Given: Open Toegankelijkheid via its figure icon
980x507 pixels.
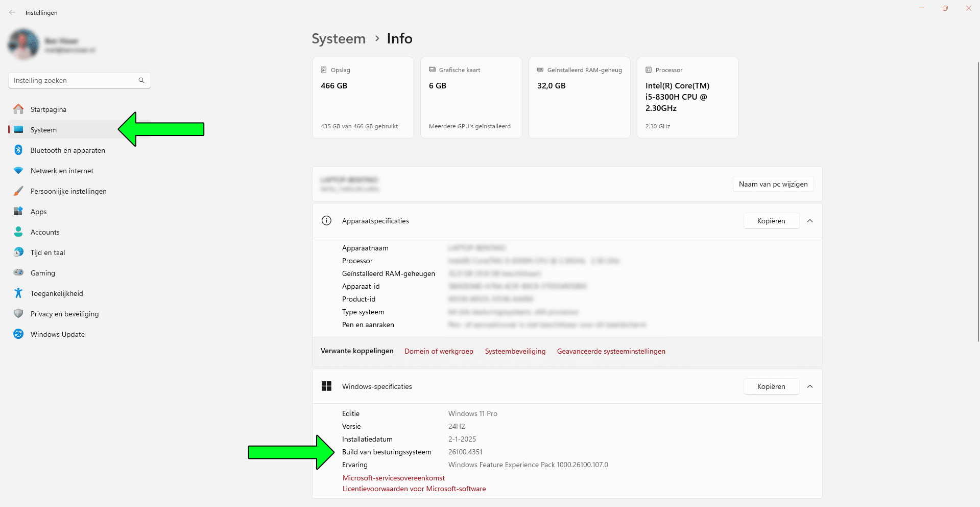Looking at the screenshot, I should [x=18, y=293].
